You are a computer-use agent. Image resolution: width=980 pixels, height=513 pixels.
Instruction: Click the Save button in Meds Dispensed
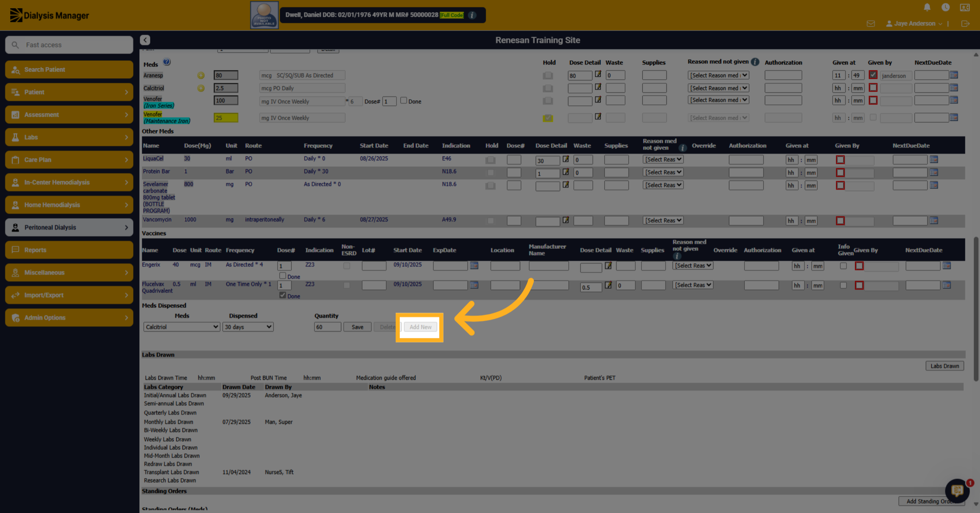[x=357, y=327]
